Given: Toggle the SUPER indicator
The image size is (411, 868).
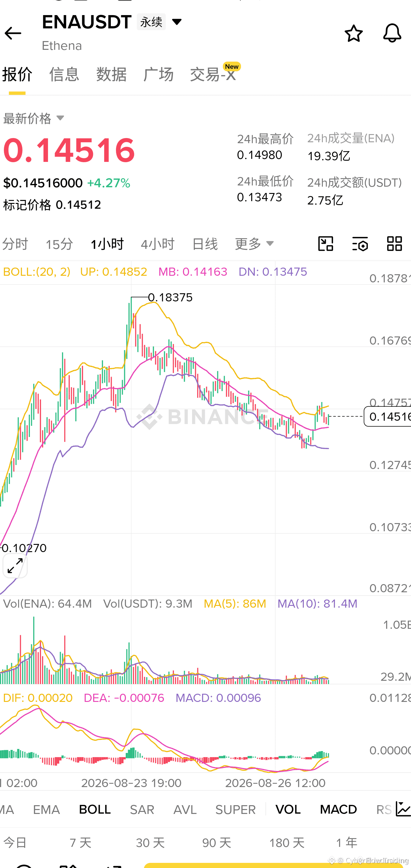Looking at the screenshot, I should tap(236, 809).
